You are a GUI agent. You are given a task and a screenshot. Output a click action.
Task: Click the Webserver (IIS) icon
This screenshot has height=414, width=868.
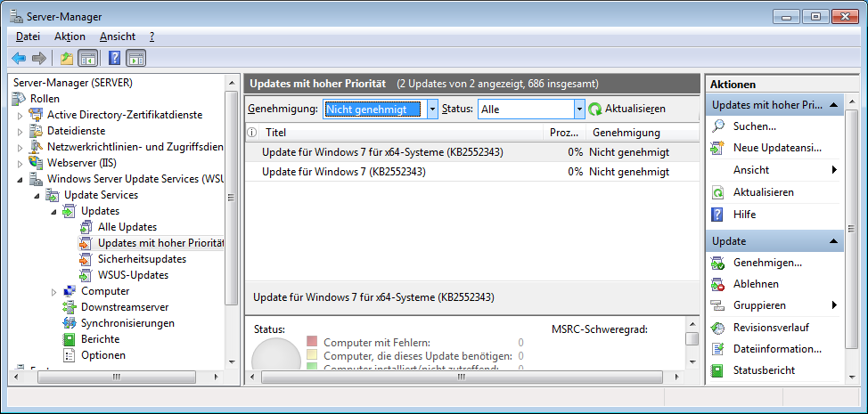tap(36, 163)
